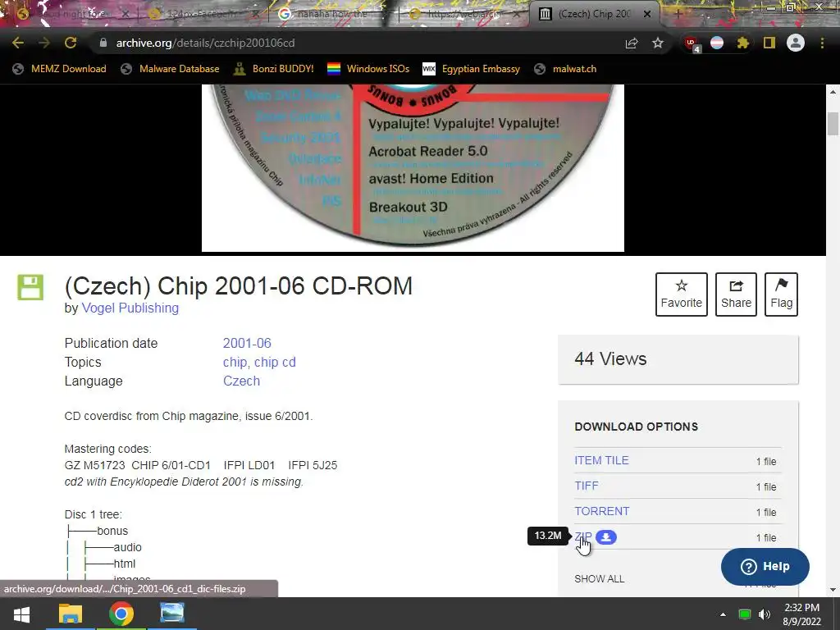Screen dimensions: 840x630
Task: Download the ZIP file option
Action: pyautogui.click(x=583, y=536)
